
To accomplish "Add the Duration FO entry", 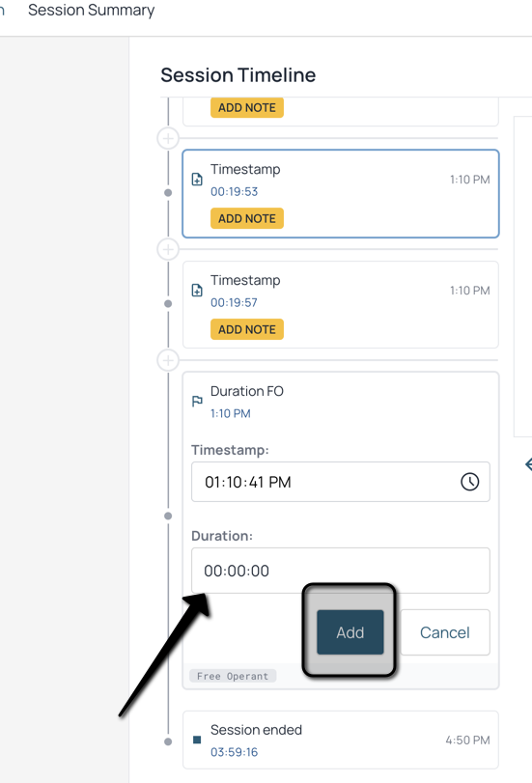I will (x=350, y=632).
